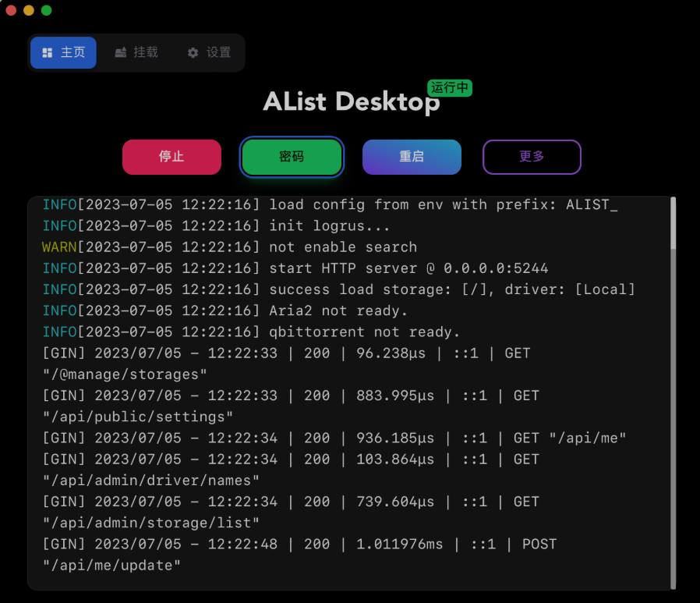Image resolution: width=700 pixels, height=603 pixels.
Task: Select log line 'qbittorrent not ready.'
Action: (251, 332)
